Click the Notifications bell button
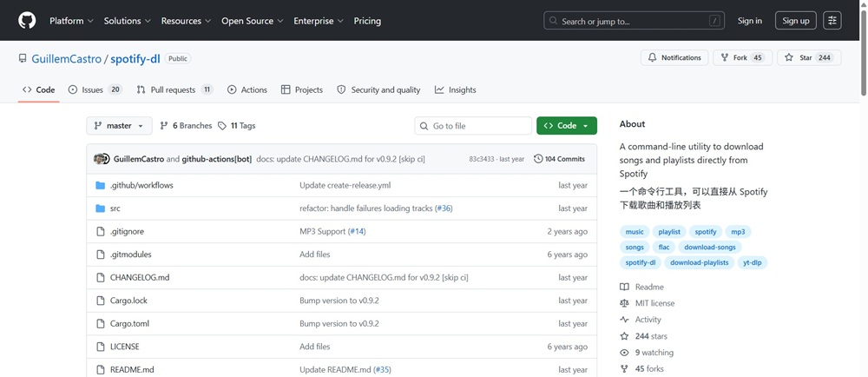 674,57
